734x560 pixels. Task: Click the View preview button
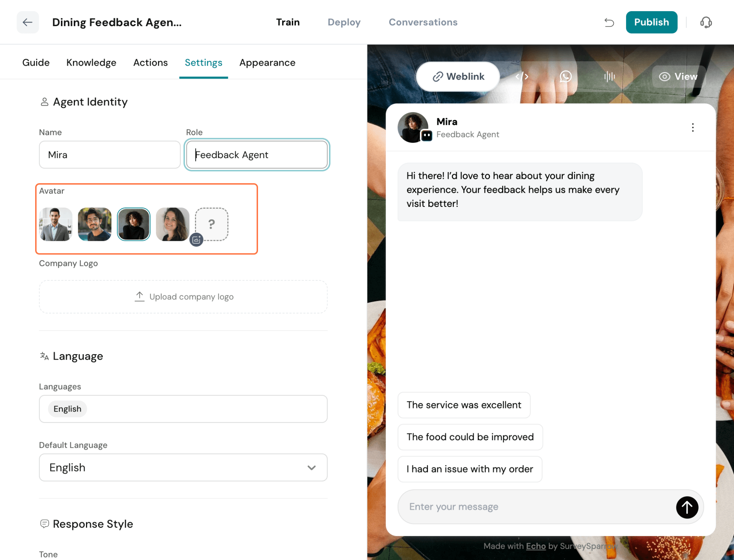pyautogui.click(x=678, y=76)
